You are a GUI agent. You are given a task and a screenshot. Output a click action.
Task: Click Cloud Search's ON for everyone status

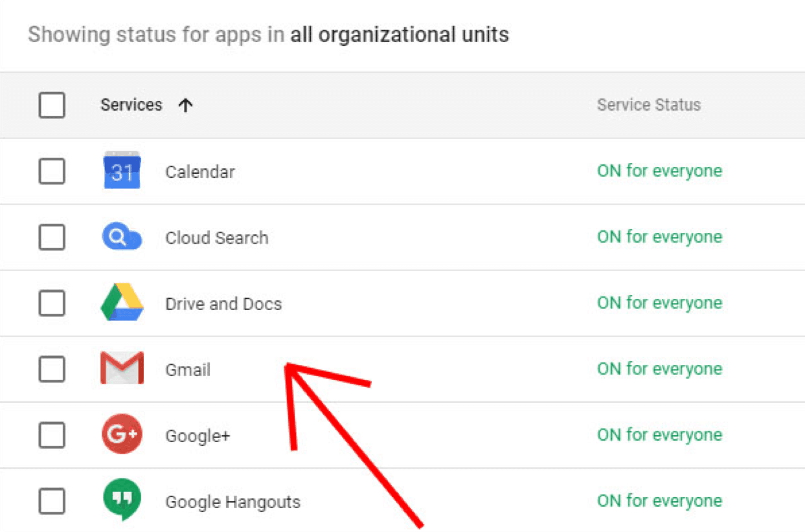coord(659,237)
